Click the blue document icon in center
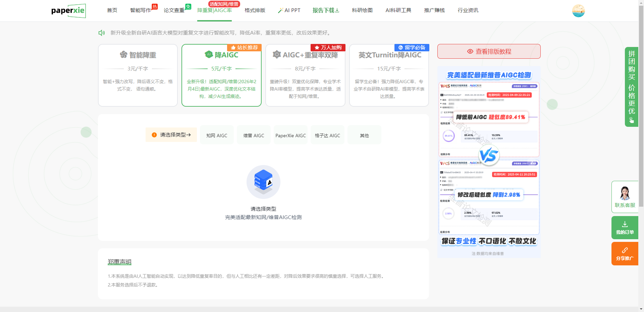The height and width of the screenshot is (312, 644). (263, 181)
